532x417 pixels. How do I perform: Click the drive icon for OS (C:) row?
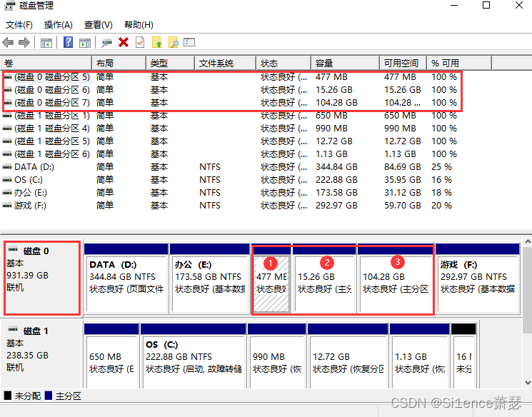7,180
